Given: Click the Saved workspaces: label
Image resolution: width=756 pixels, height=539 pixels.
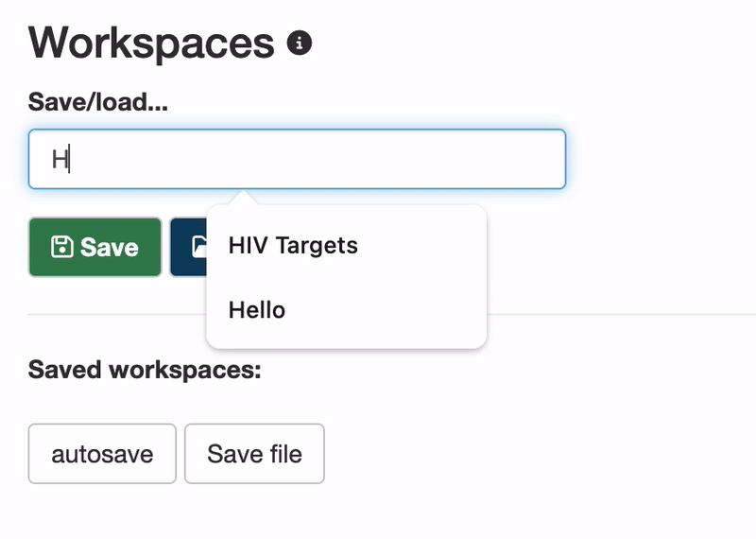Looking at the screenshot, I should [145, 370].
